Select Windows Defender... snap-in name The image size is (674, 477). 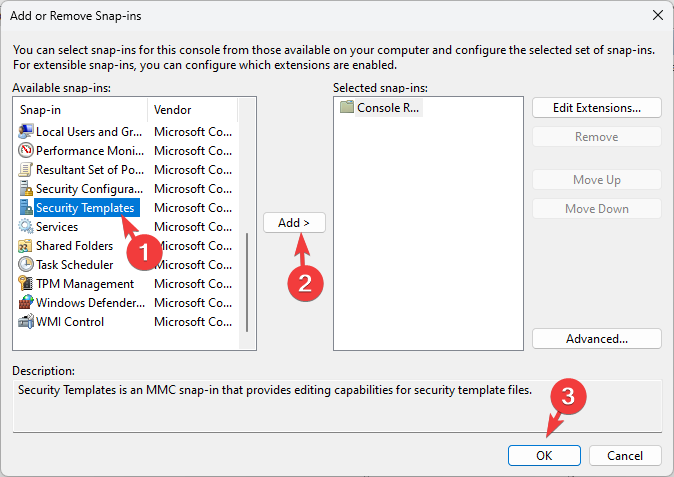[90, 303]
